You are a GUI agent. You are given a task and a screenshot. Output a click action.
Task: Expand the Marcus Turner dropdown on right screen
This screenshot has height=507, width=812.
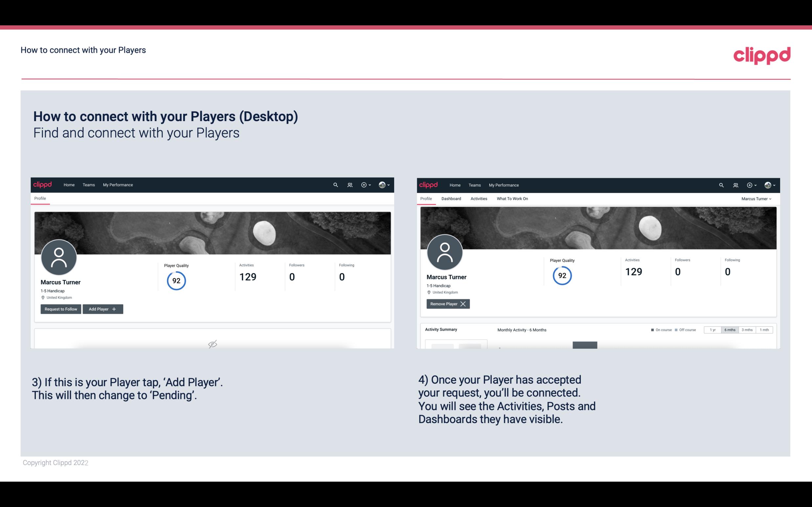(x=756, y=199)
